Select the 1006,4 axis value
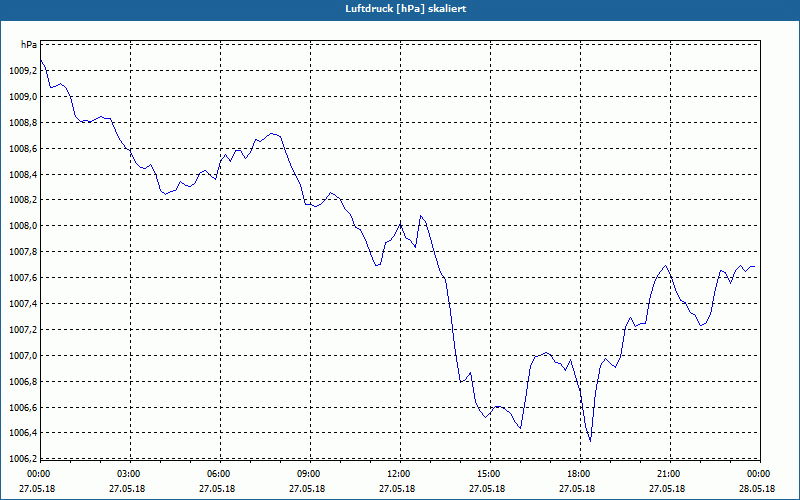 23,433
